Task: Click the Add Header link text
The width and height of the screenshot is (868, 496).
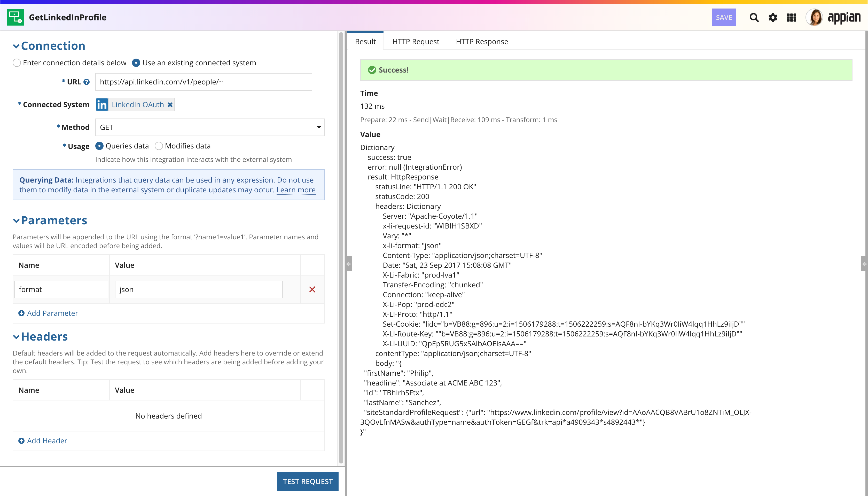Action: point(47,441)
